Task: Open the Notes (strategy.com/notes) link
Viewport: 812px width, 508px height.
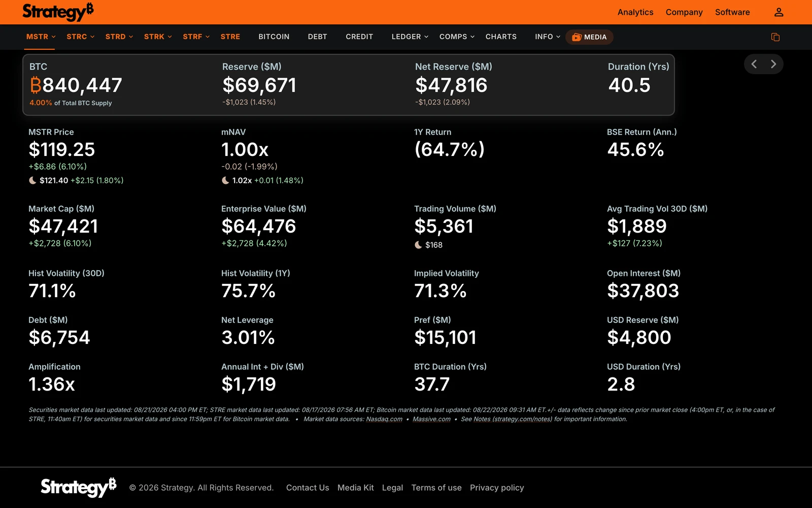Action: (x=513, y=419)
